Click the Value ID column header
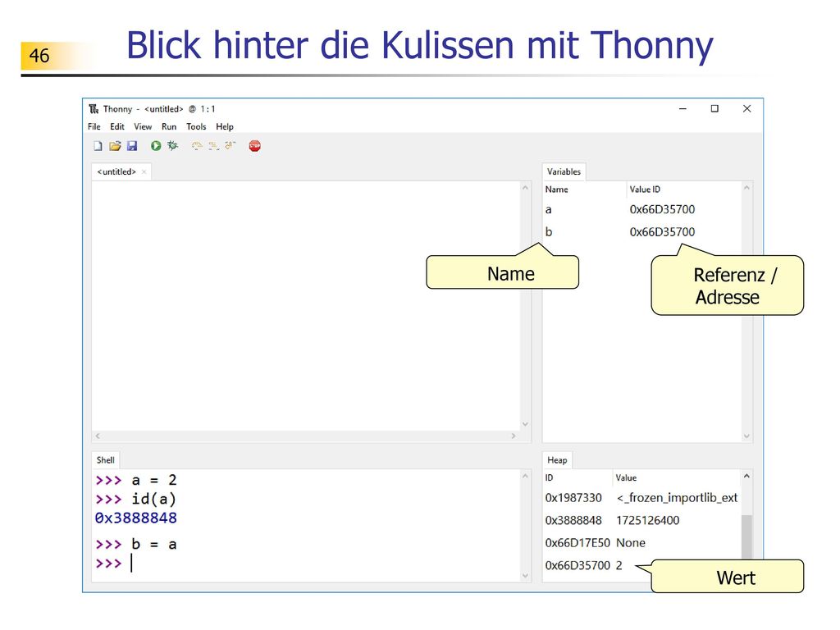 (683, 189)
